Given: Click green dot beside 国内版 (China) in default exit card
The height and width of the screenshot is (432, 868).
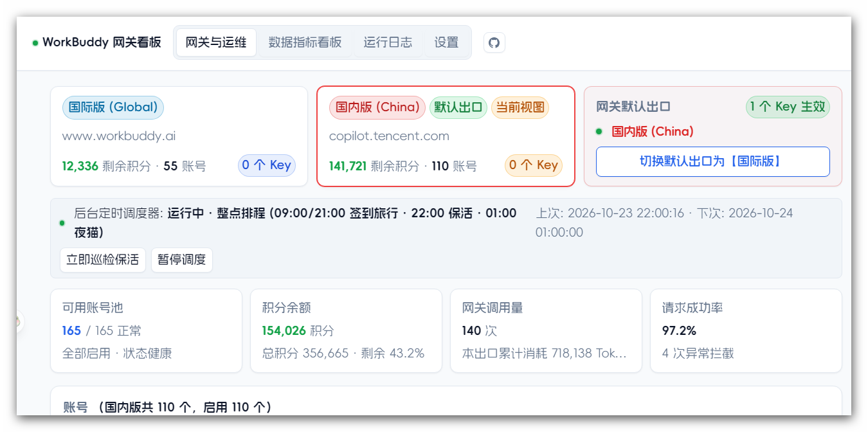Looking at the screenshot, I should (x=599, y=131).
